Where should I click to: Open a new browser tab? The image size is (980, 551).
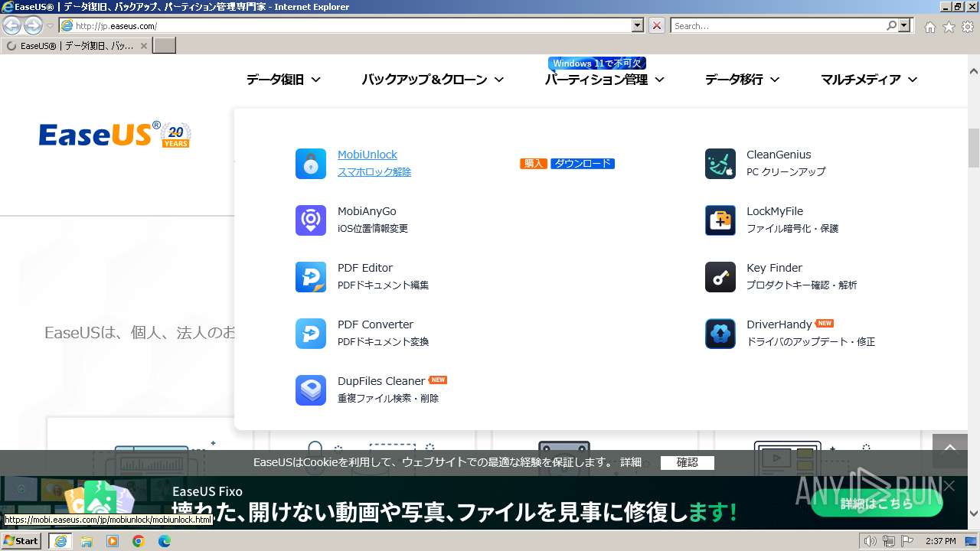click(165, 46)
